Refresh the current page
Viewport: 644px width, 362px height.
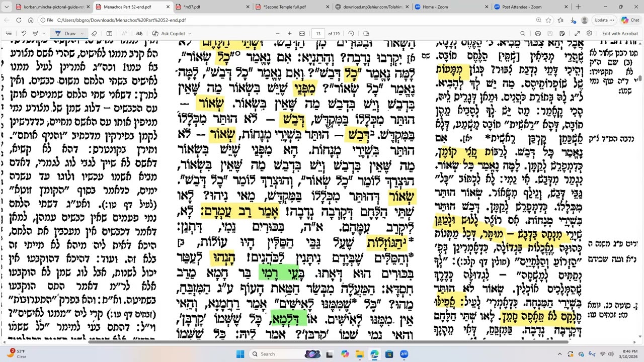coord(19,20)
